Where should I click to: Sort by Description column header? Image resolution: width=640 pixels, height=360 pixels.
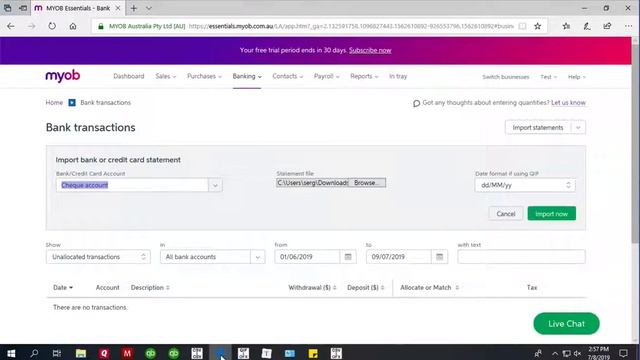[150, 287]
